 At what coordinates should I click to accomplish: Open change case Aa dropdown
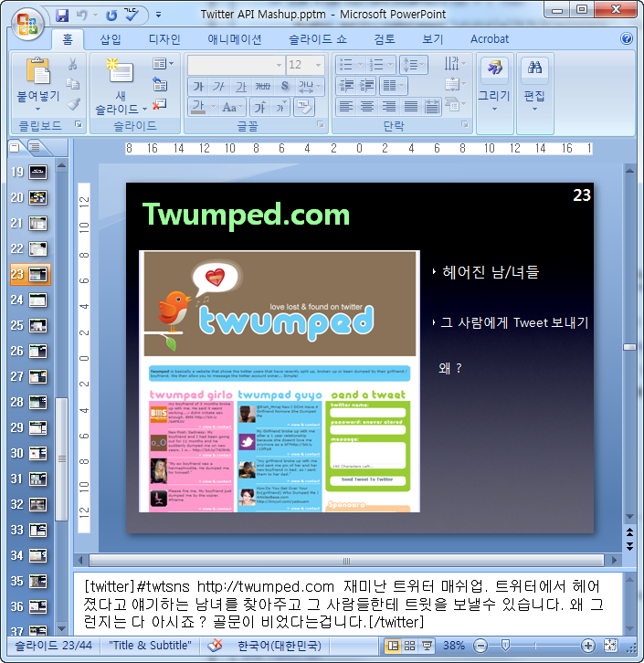pos(232,107)
